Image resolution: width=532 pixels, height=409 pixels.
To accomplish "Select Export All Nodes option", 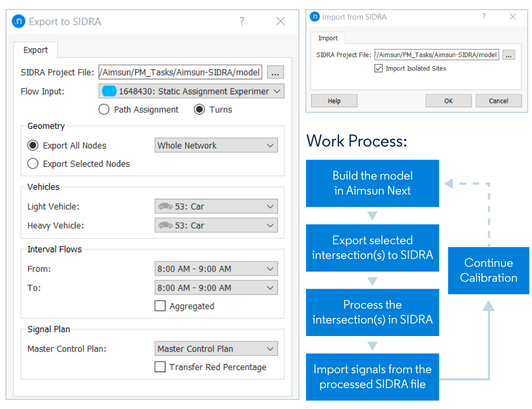I will [33, 145].
